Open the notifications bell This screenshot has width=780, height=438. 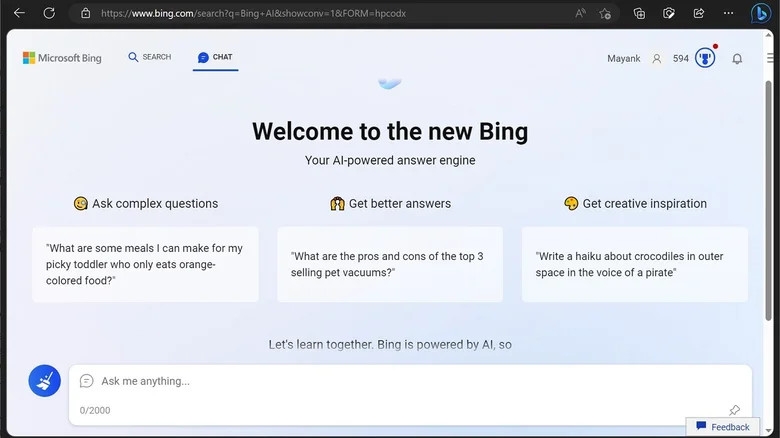point(737,59)
